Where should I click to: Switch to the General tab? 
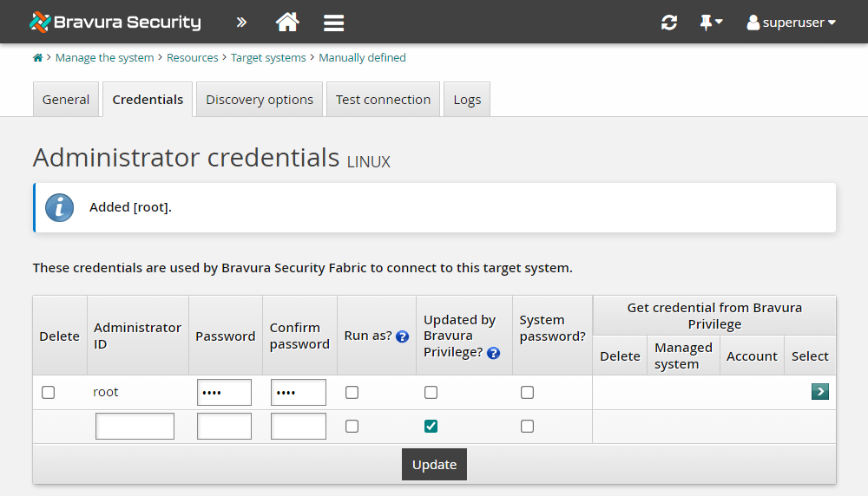click(66, 100)
